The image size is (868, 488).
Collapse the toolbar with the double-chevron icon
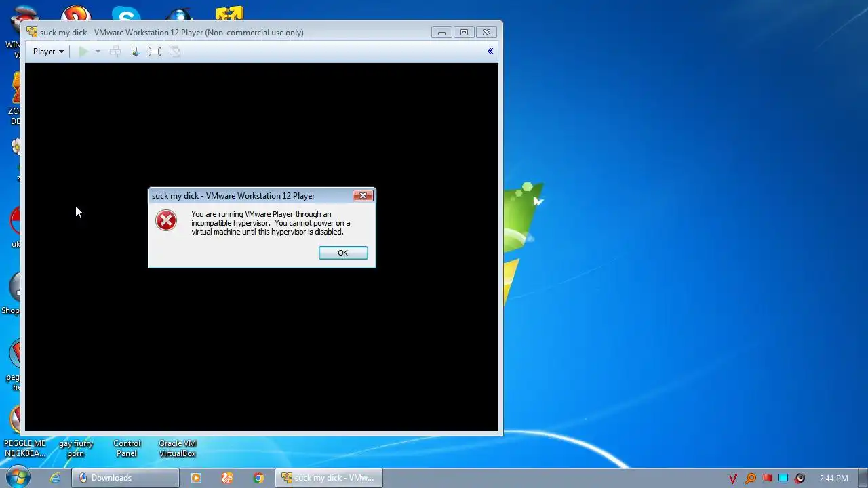coord(490,52)
